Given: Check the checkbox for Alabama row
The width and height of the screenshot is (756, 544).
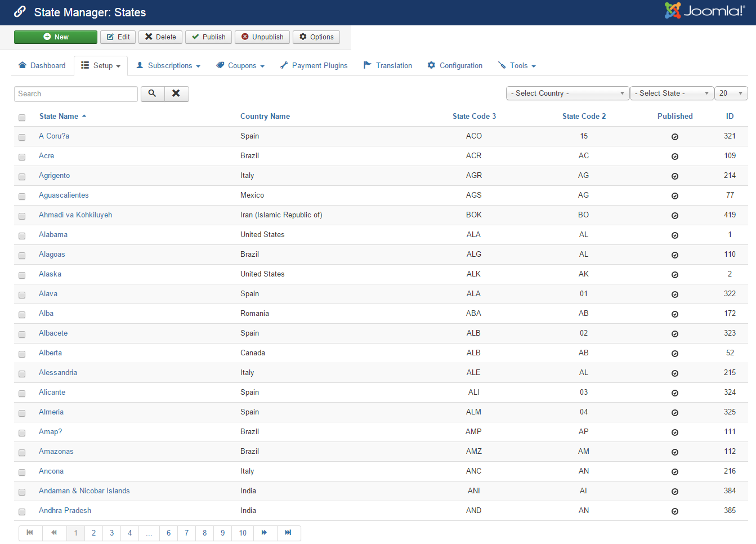Looking at the screenshot, I should 22,236.
